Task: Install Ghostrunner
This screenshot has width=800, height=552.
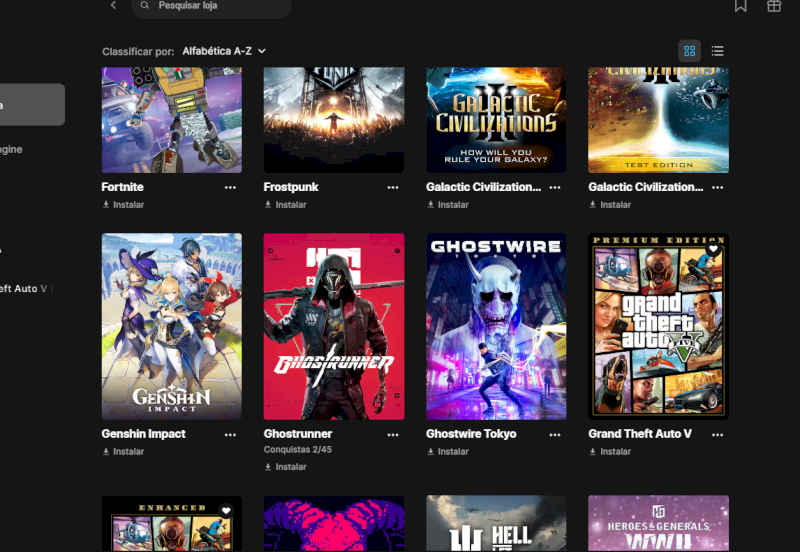Action: click(x=285, y=467)
